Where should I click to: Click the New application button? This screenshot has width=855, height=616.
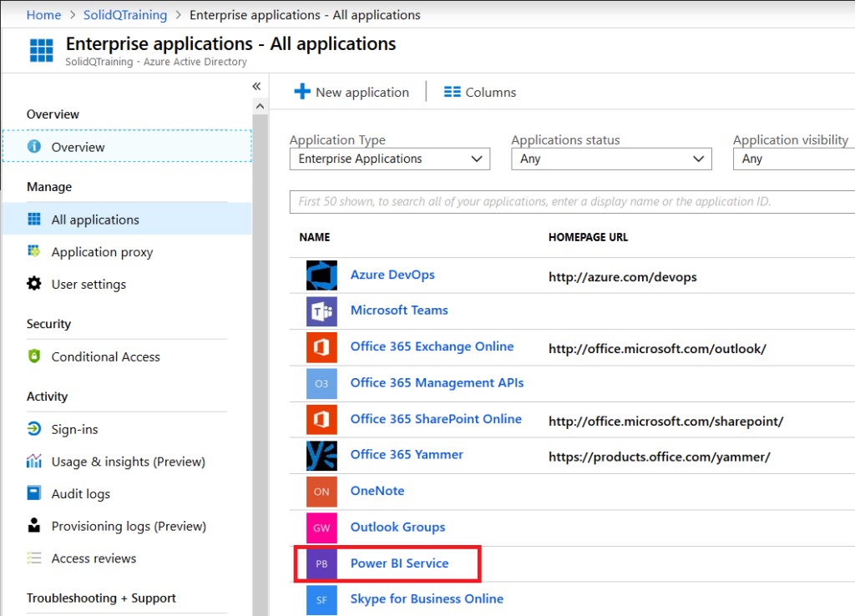(x=352, y=92)
